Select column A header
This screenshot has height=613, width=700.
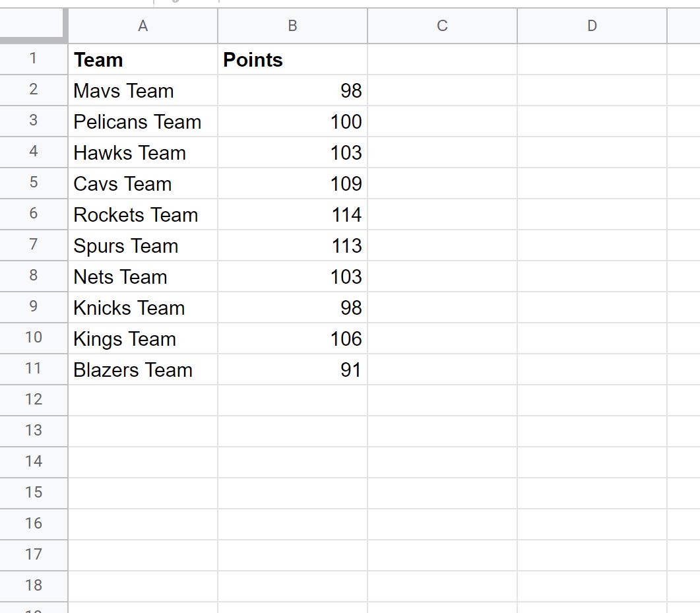[x=143, y=26]
